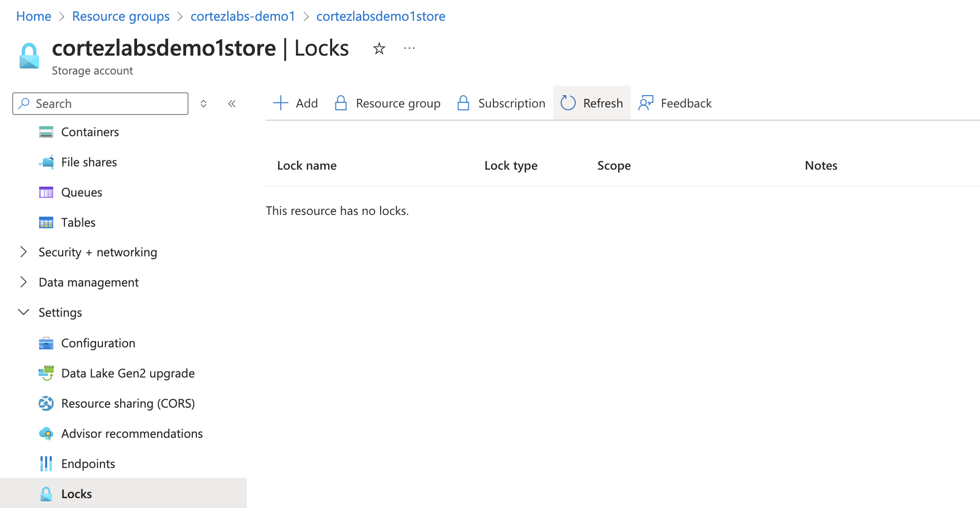Toggle expand/collapse all menu groups icon
This screenshot has width=980, height=509.
[x=204, y=104]
